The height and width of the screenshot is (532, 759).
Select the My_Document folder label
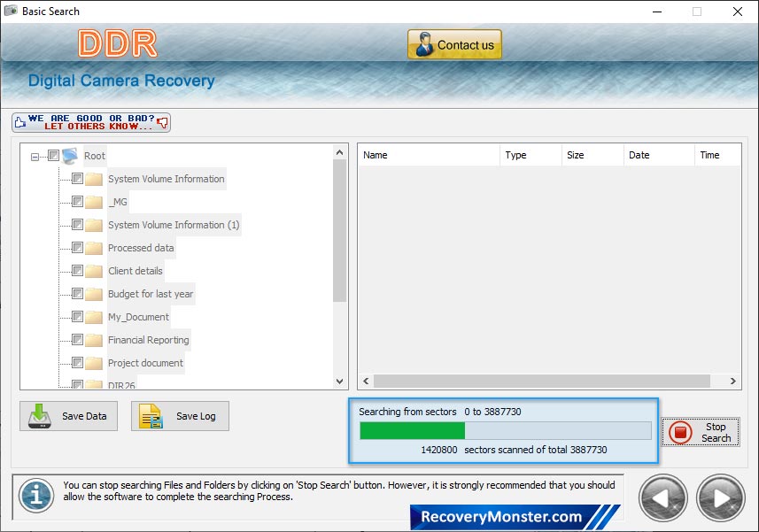(x=138, y=317)
